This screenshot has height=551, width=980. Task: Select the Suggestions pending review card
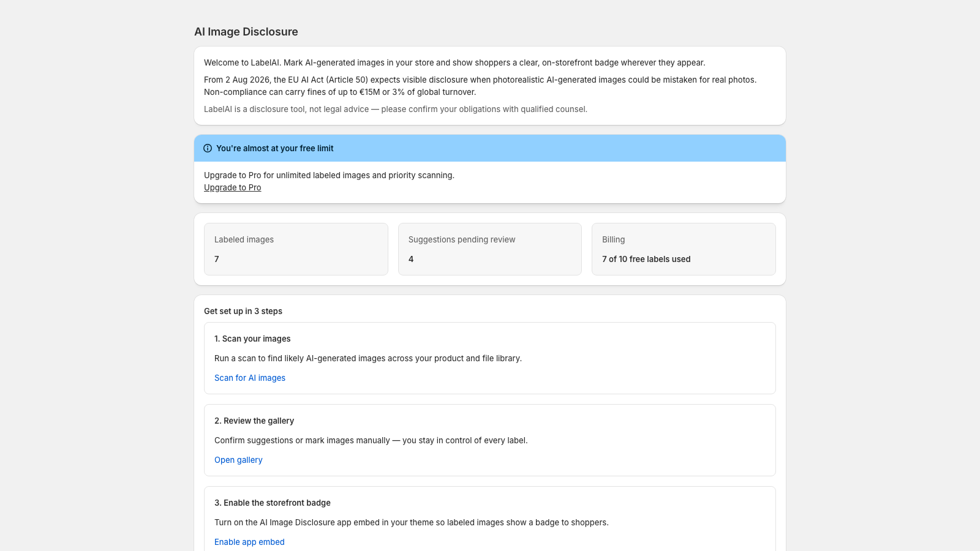[x=490, y=249]
